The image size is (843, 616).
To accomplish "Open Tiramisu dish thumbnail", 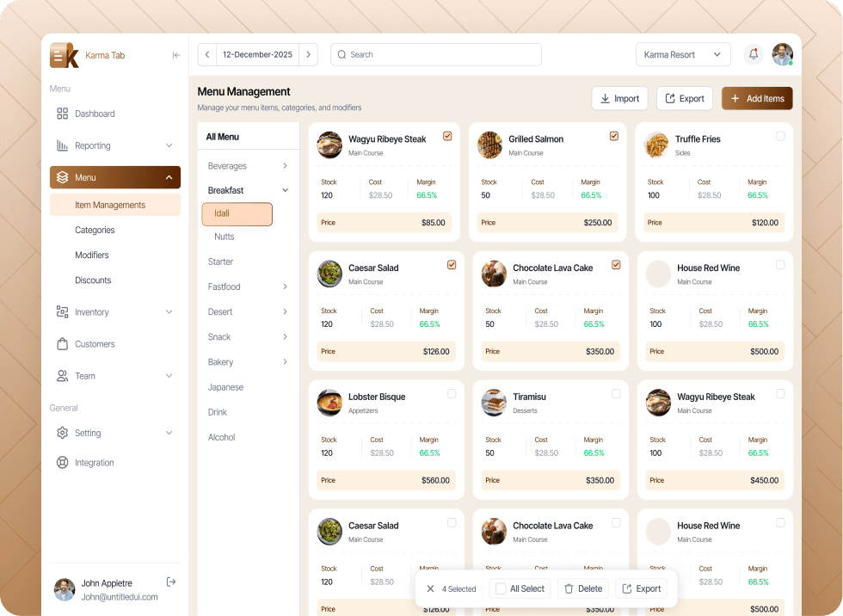I will point(494,403).
